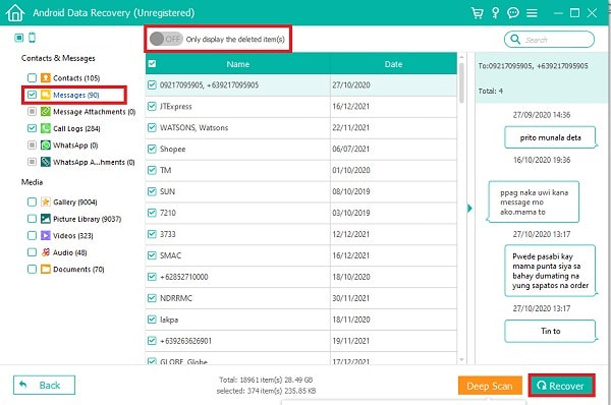This screenshot has width=611, height=405.
Task: Select the 09217095905, +639217095905 row
Action: click(301, 85)
